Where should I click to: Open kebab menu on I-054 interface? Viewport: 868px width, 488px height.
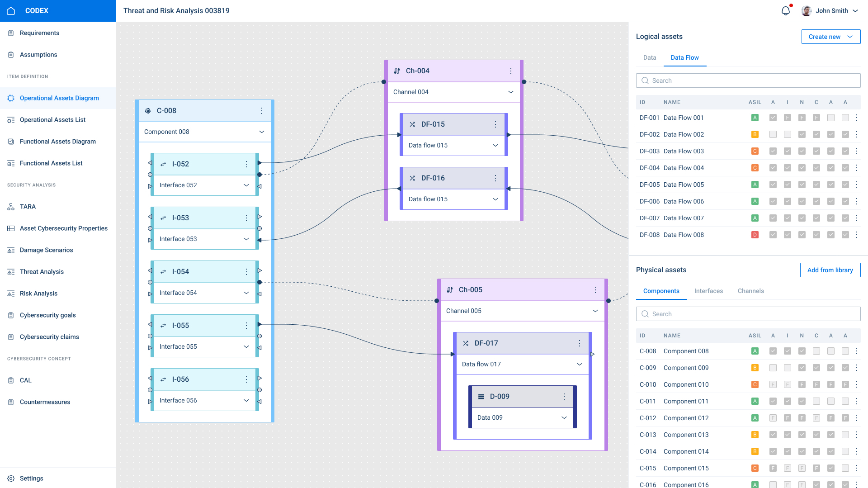click(246, 272)
